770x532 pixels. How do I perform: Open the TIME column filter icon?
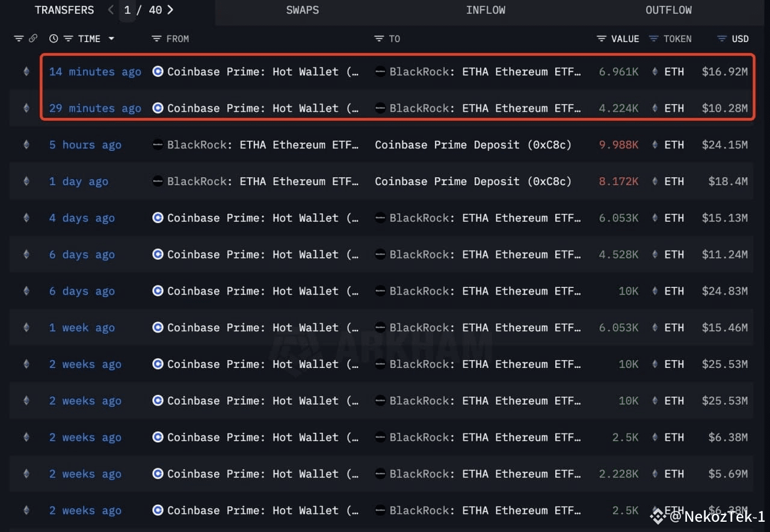coord(68,38)
